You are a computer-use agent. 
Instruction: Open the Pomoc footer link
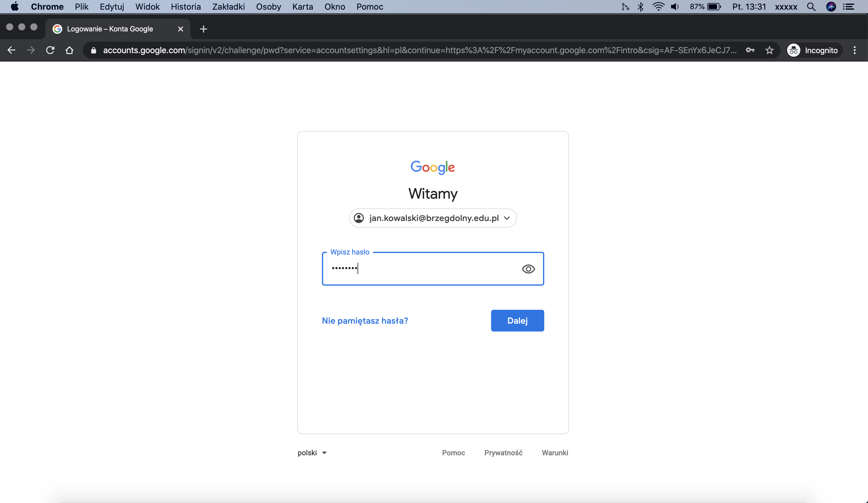(453, 453)
